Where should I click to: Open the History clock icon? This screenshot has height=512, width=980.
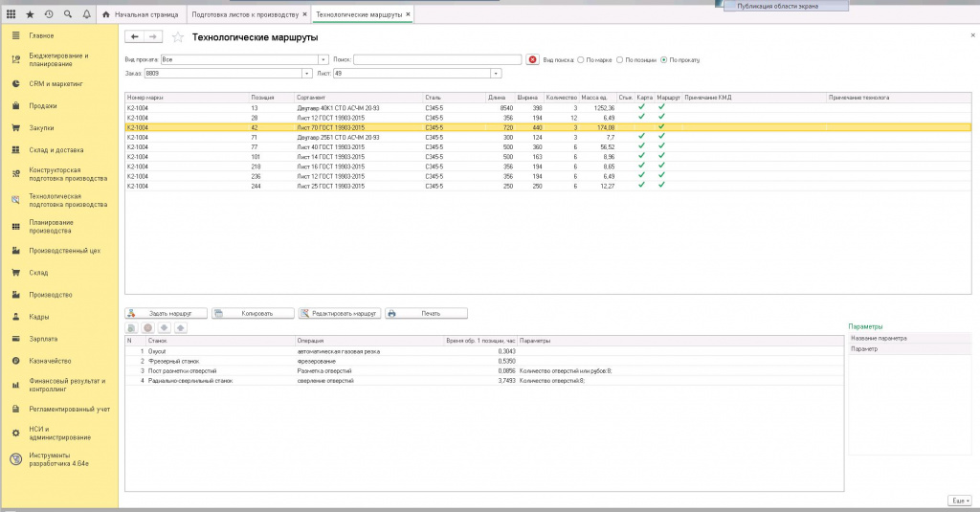tap(49, 13)
